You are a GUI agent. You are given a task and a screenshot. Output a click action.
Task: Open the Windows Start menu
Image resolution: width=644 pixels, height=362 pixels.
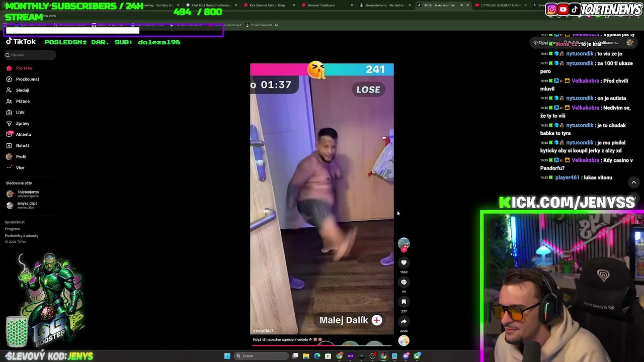pos(227,356)
